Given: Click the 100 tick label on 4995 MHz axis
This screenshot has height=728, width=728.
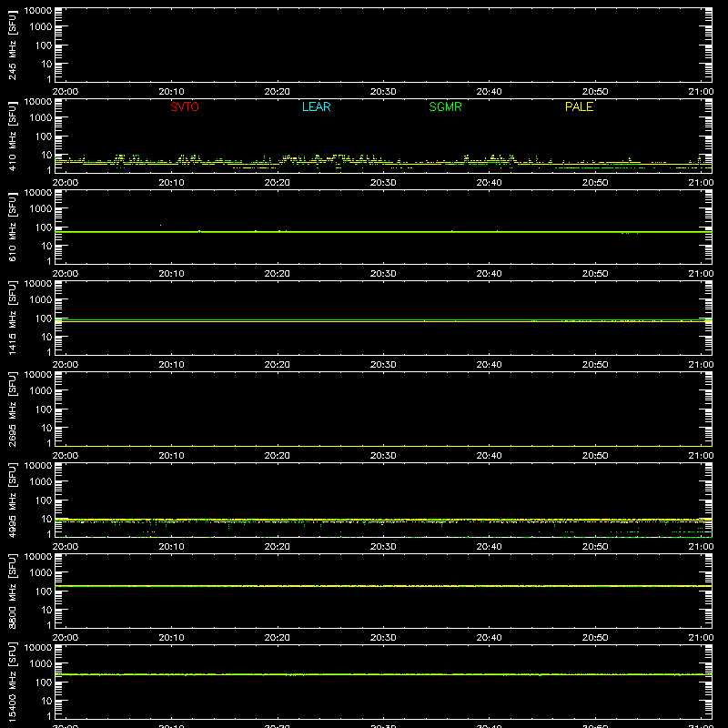Looking at the screenshot, I should (44, 500).
